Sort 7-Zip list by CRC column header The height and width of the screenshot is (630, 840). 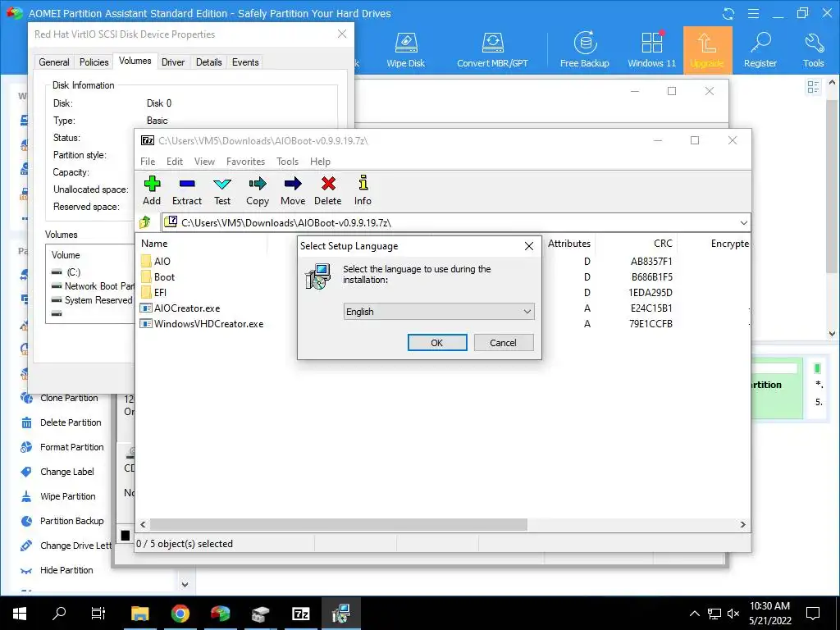click(x=636, y=244)
